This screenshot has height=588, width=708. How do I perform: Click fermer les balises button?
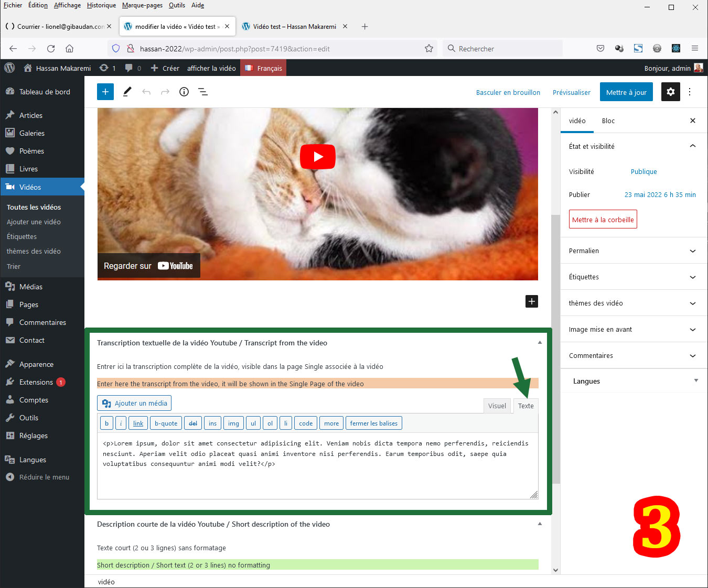[374, 423]
